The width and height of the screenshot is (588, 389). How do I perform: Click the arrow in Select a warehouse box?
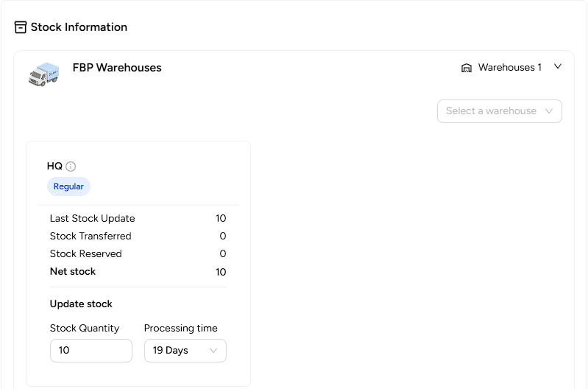(x=548, y=111)
